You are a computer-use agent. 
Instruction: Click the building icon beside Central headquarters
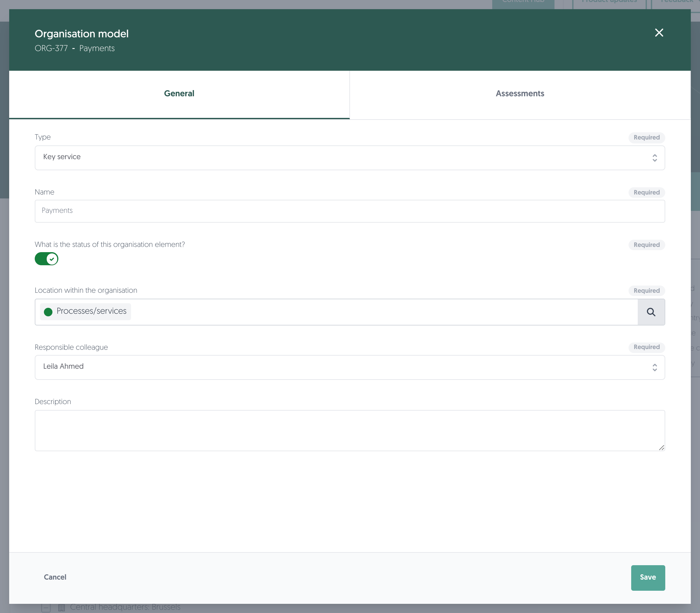[62, 608]
